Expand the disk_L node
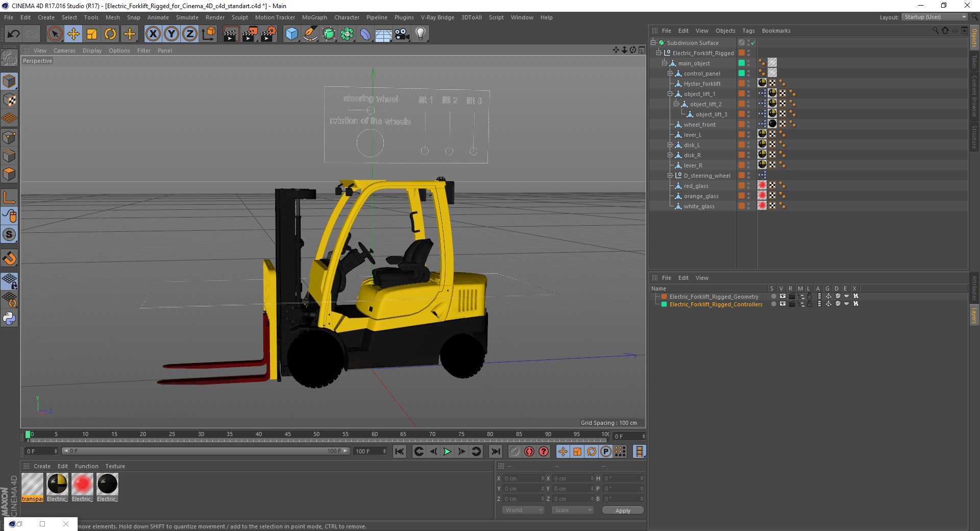 670,145
